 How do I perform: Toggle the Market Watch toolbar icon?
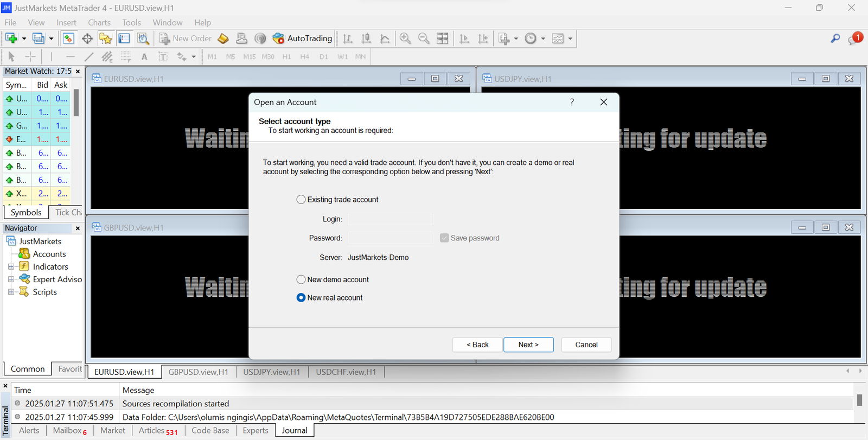(68, 39)
